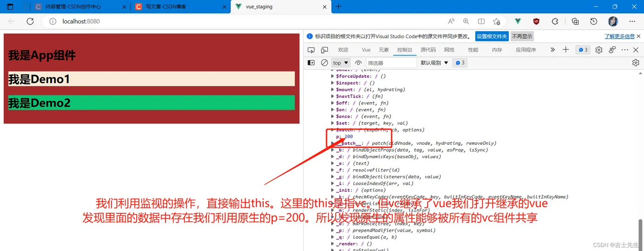Image resolution: width=644 pixels, height=251 pixels.
Task: Open the Extensions puzzle icon
Action: [555, 21]
